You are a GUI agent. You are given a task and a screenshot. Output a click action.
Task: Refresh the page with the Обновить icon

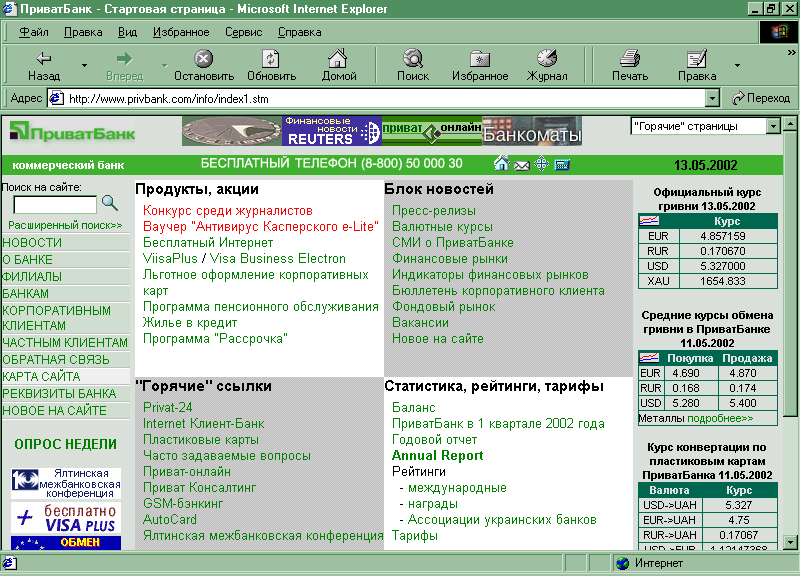(x=271, y=65)
